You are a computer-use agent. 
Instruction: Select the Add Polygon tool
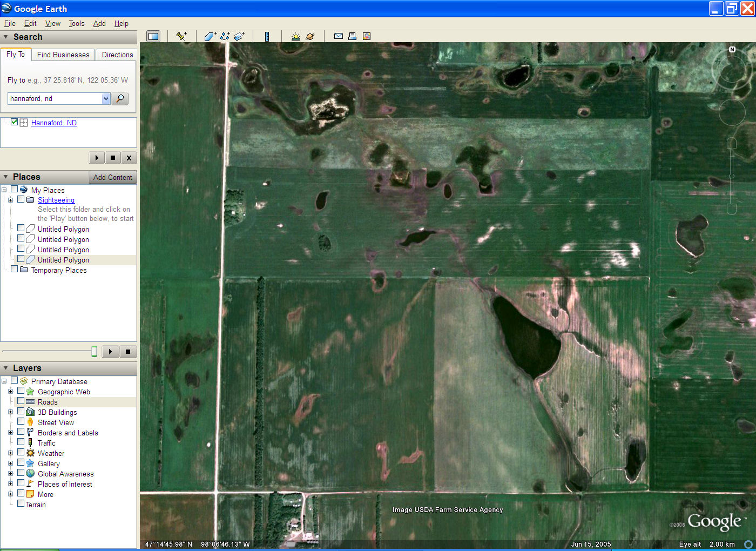tap(210, 36)
